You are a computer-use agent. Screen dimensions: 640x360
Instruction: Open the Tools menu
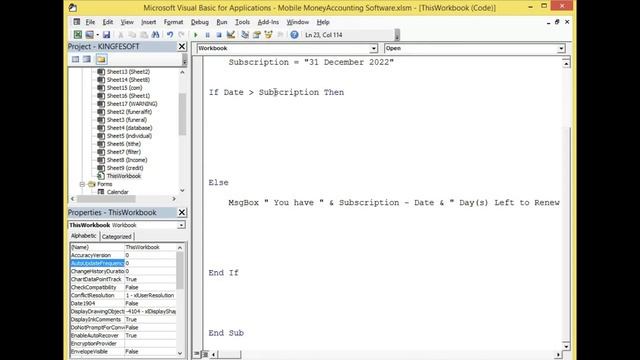242,22
